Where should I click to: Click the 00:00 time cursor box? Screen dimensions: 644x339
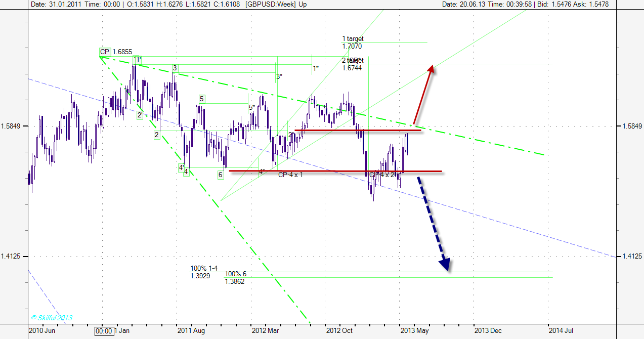point(104,331)
